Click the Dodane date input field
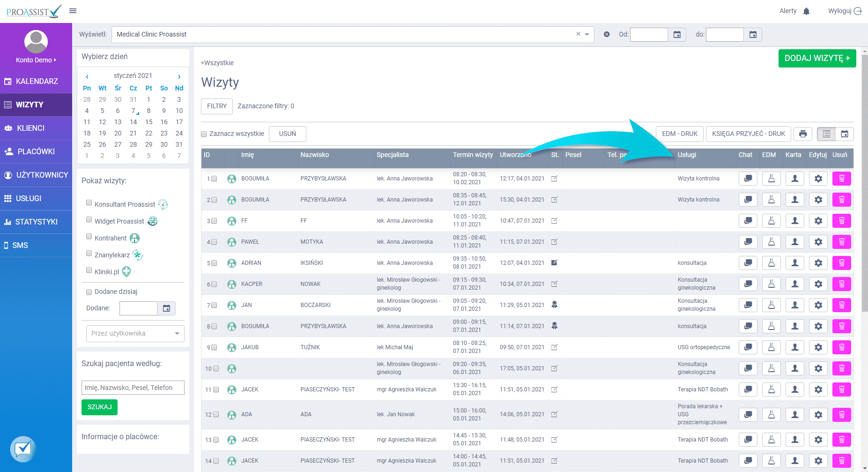The width and height of the screenshot is (868, 472). coord(138,308)
